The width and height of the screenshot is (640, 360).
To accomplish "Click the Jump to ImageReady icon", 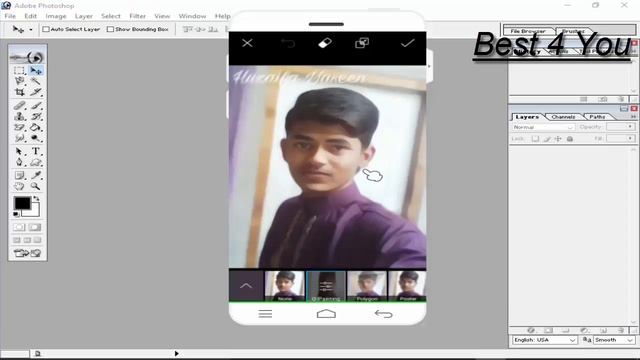I will (27, 253).
